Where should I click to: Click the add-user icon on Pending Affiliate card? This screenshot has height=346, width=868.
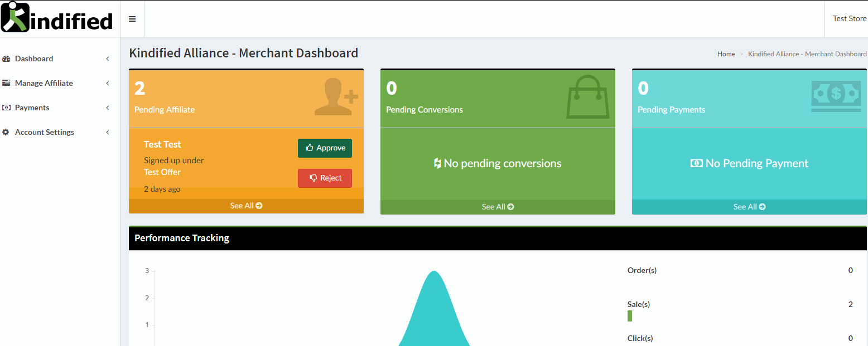click(x=336, y=97)
